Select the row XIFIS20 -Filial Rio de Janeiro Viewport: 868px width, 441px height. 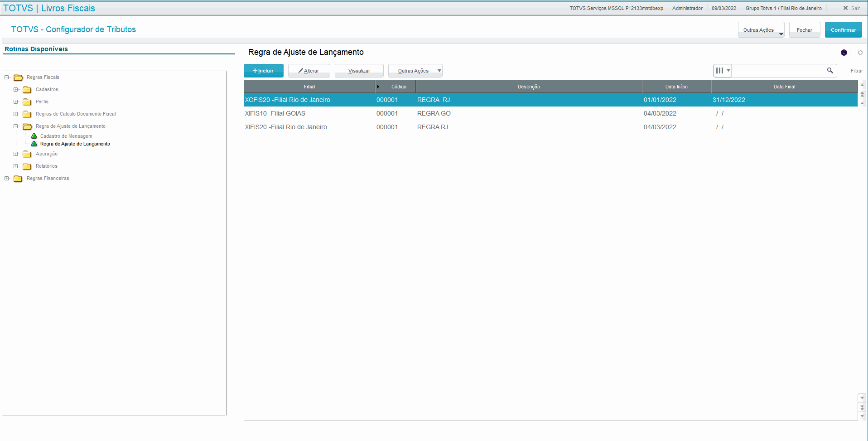[x=550, y=127]
